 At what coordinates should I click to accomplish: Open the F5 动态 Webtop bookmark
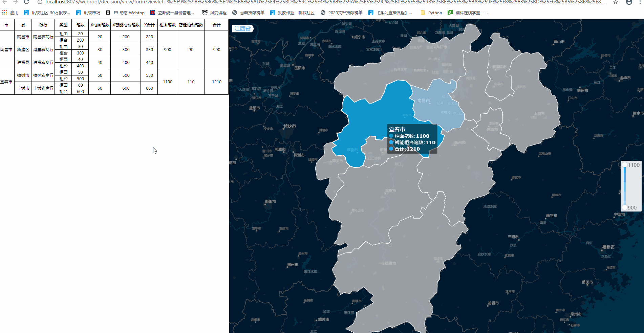125,13
